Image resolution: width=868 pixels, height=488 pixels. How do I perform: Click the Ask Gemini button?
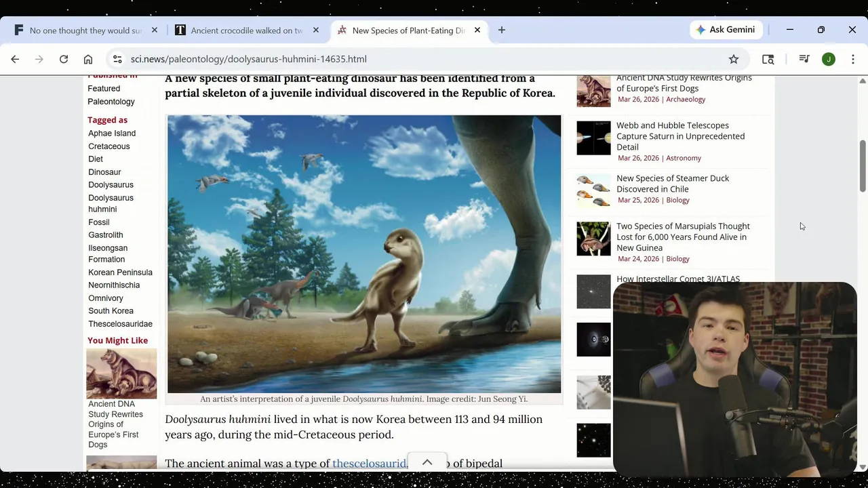(x=726, y=30)
